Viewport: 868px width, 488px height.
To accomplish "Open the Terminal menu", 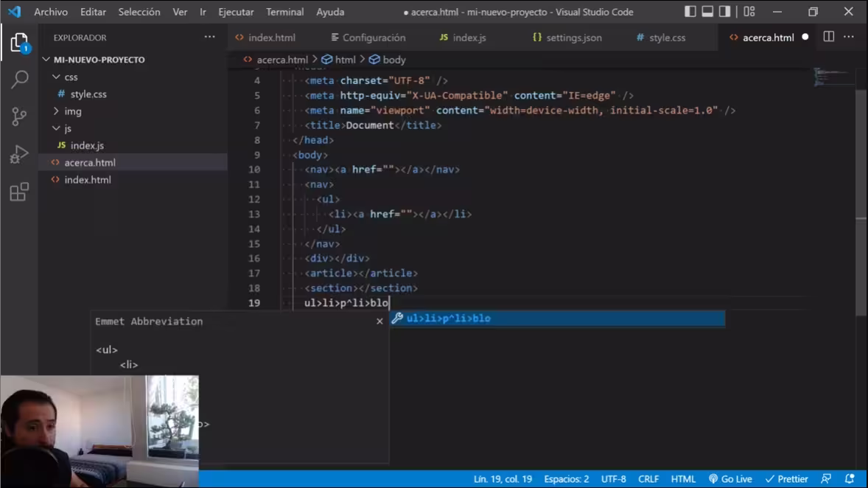I will [x=284, y=12].
